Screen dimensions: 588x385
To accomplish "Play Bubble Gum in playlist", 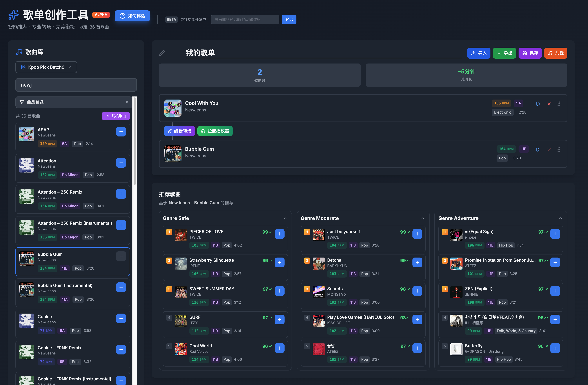I will pos(538,149).
